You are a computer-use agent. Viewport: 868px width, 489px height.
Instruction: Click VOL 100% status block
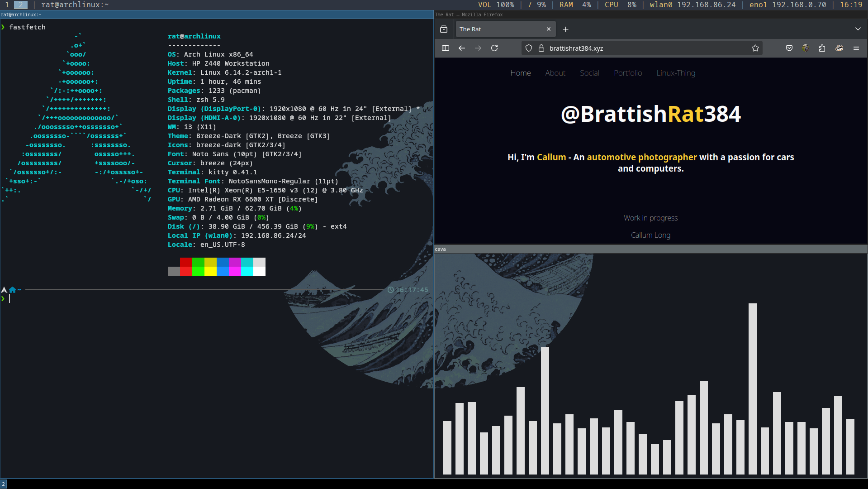click(x=496, y=5)
